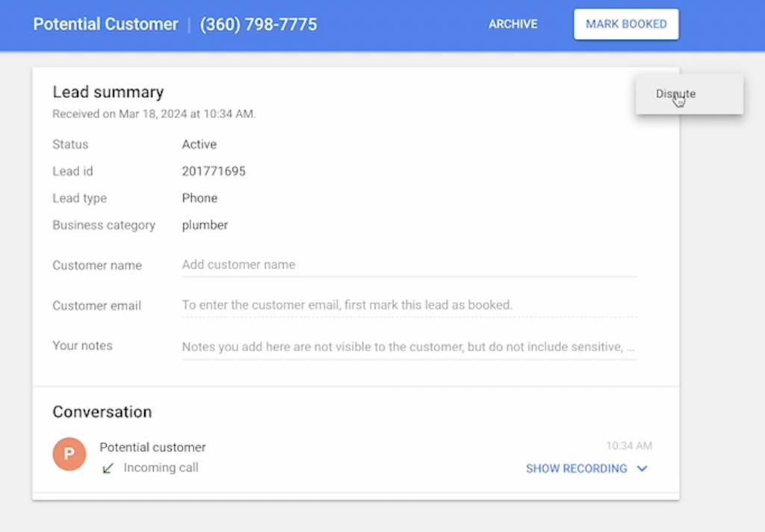Click the ARCHIVE button in the header
The image size is (765, 532).
(512, 24)
